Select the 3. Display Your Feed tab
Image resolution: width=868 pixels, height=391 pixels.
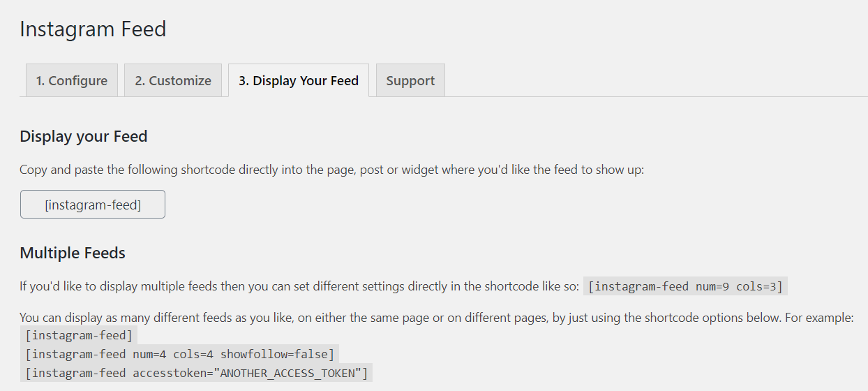(299, 81)
